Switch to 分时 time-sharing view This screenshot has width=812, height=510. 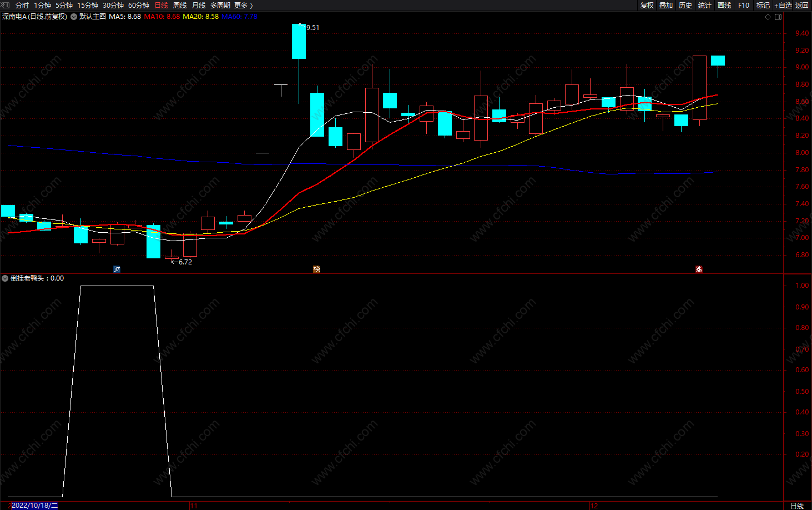coord(22,5)
